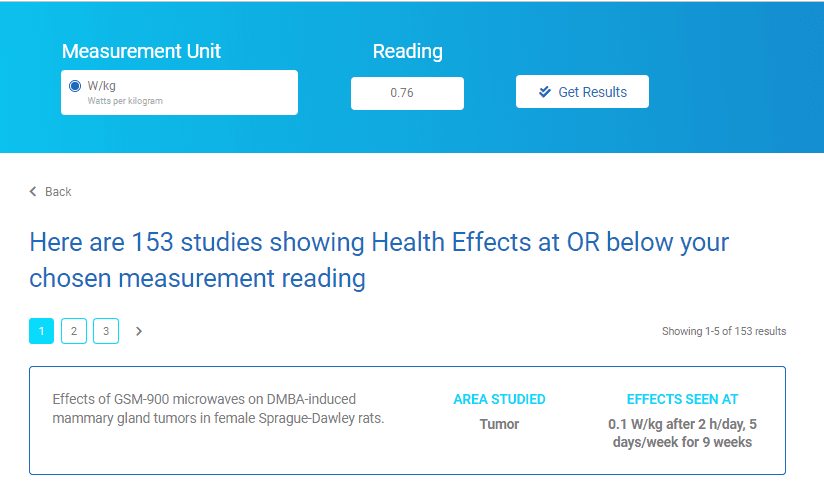Open results page 2
The image size is (824, 490).
click(74, 331)
